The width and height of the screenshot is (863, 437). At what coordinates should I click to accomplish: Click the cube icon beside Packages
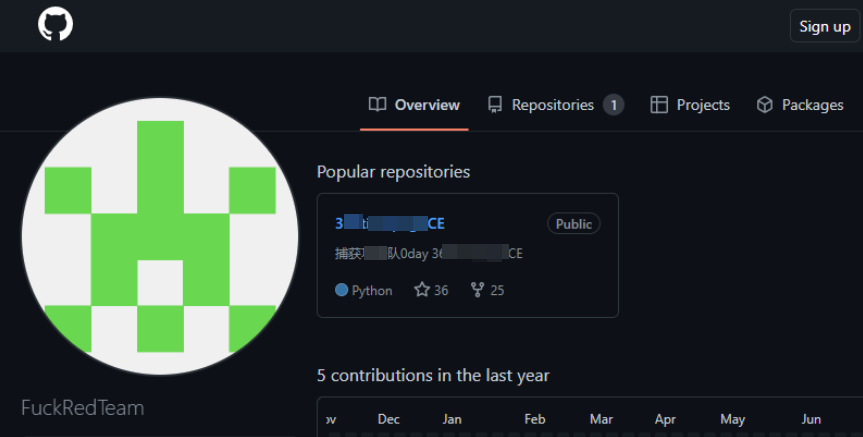click(x=764, y=105)
